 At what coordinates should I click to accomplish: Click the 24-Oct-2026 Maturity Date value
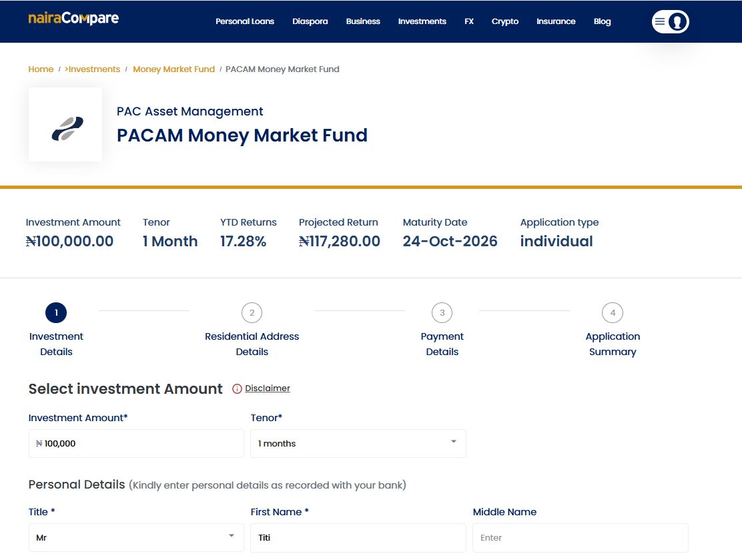[450, 242]
